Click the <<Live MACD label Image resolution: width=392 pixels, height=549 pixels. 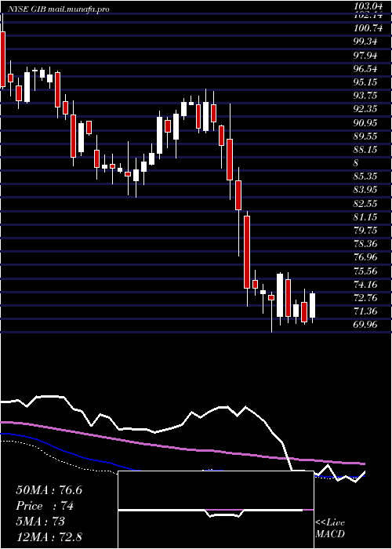tap(330, 529)
